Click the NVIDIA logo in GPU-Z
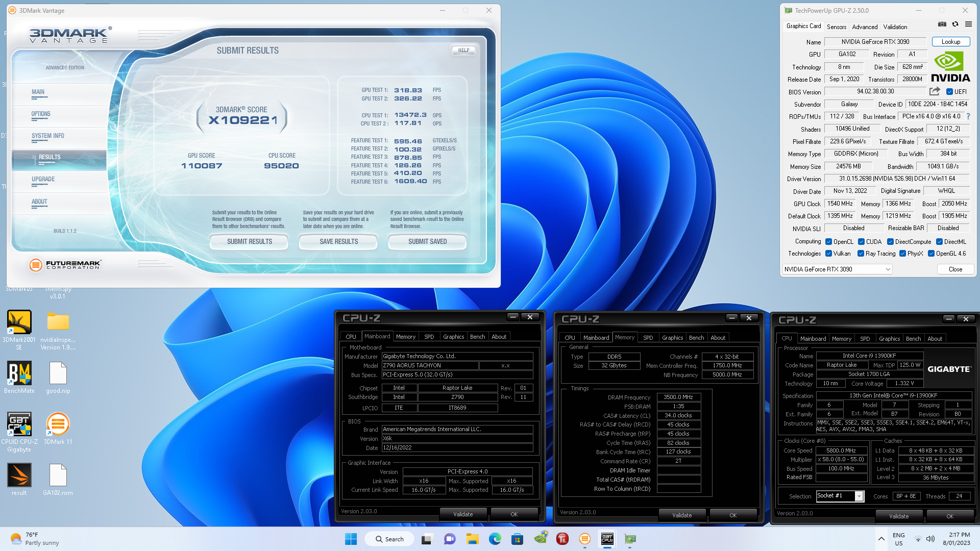980x551 pixels. click(950, 67)
